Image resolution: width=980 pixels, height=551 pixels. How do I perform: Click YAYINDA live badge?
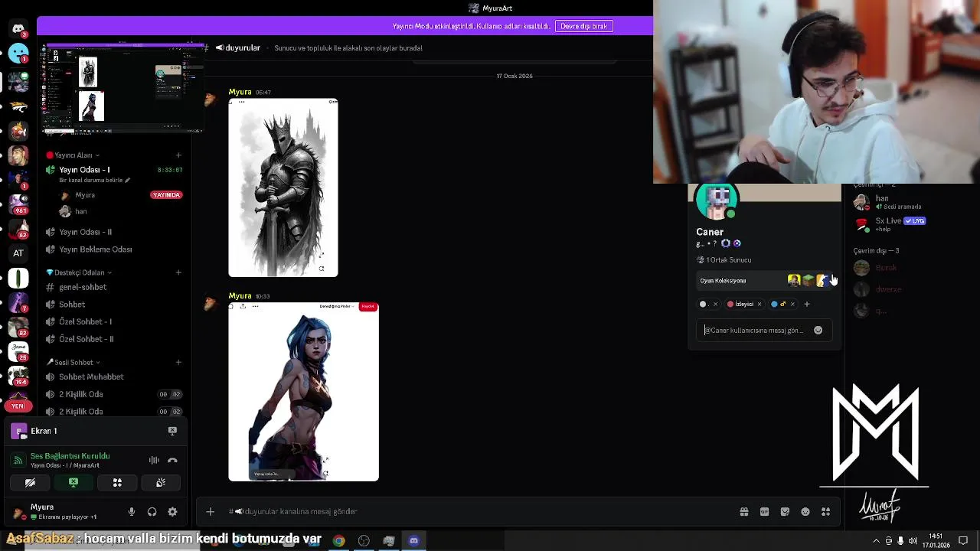[166, 195]
